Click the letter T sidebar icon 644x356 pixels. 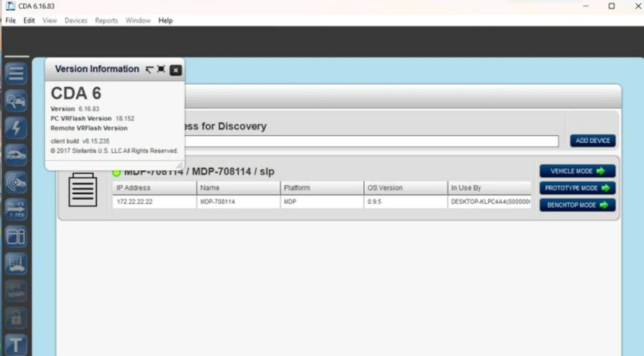pos(16,345)
